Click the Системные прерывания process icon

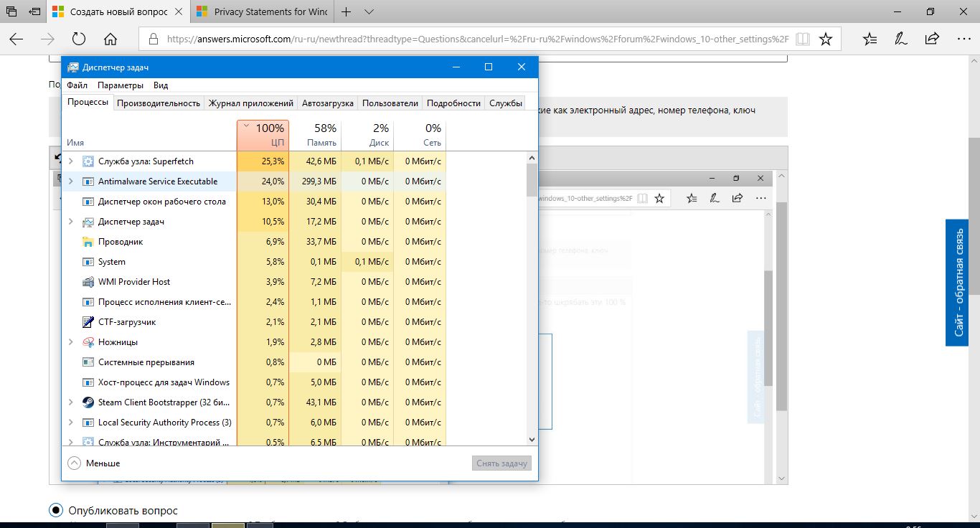tap(88, 362)
